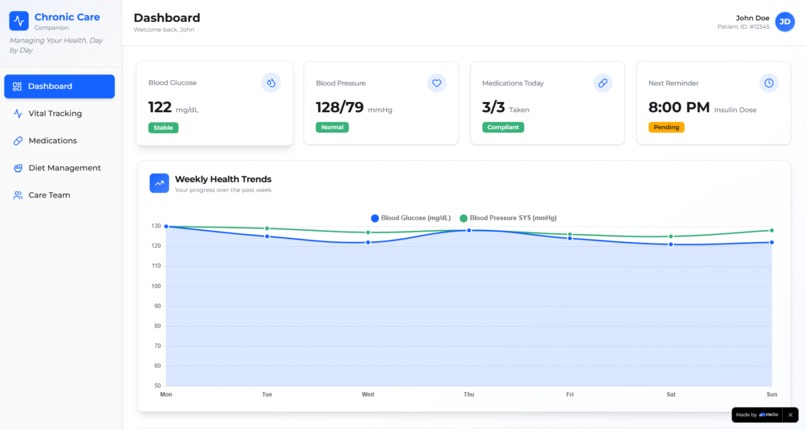Click the Weekly Health Trends heading

(223, 179)
